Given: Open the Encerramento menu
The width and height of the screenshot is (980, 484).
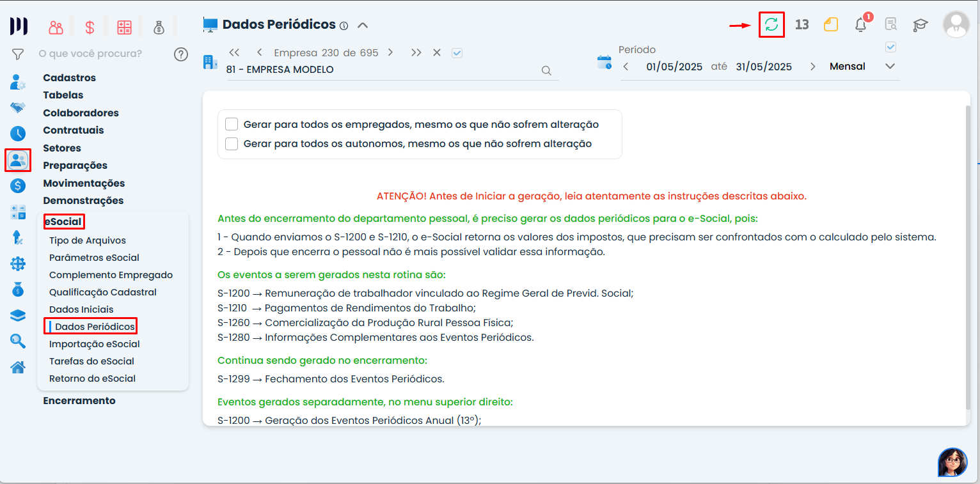Looking at the screenshot, I should point(79,401).
